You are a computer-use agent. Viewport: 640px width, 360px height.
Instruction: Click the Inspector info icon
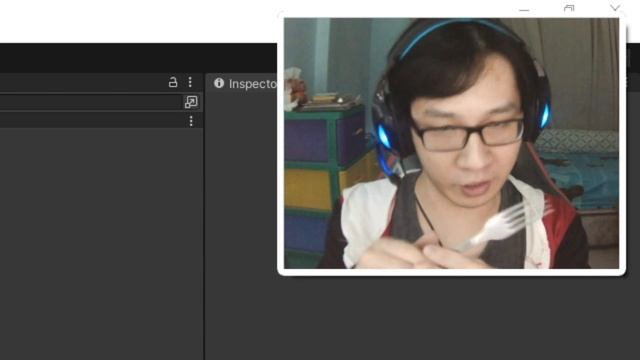(x=219, y=83)
